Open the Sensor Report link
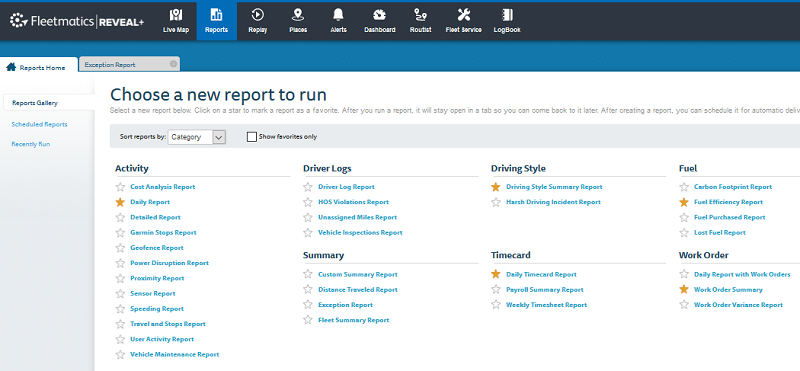The image size is (800, 371). pyautogui.click(x=153, y=293)
